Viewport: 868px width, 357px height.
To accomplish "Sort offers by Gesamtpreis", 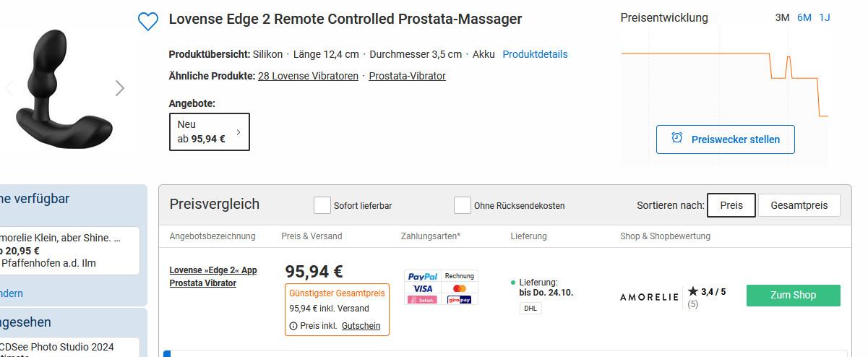I will tap(799, 205).
